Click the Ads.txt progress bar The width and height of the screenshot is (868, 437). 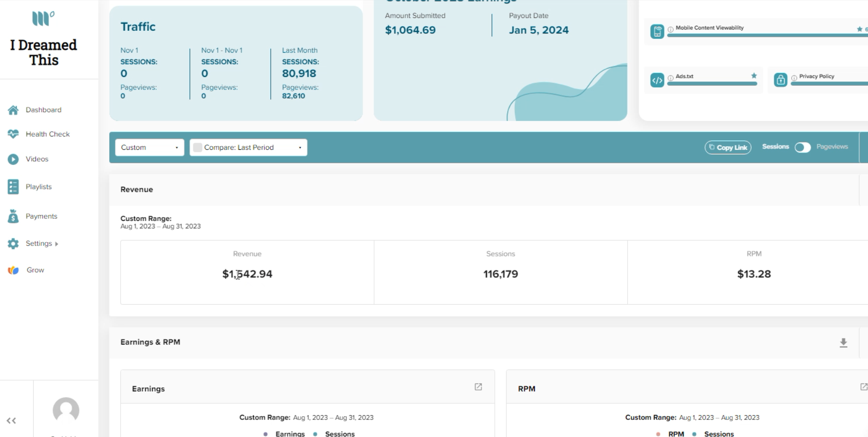(x=712, y=84)
